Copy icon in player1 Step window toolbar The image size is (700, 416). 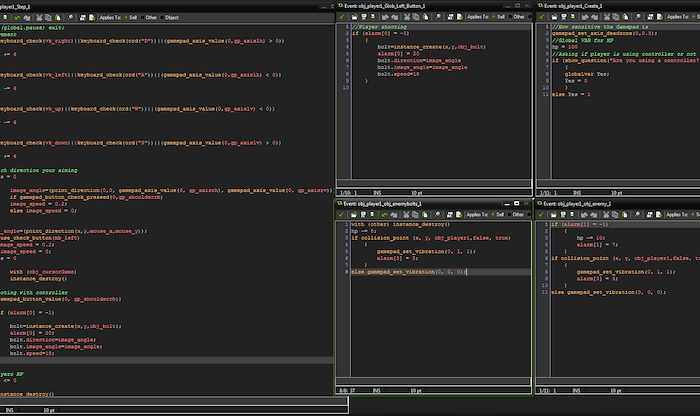tap(48, 17)
